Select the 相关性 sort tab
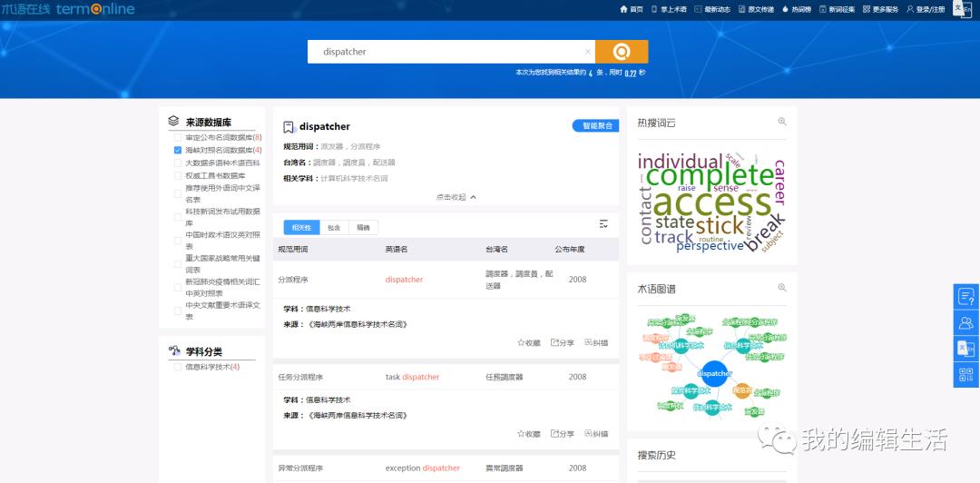The height and width of the screenshot is (483, 980). 301,228
